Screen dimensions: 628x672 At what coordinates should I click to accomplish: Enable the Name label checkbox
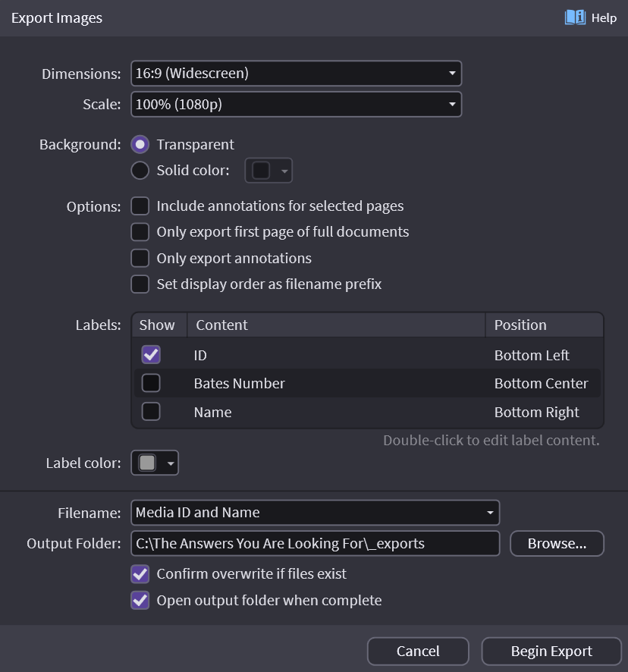pyautogui.click(x=151, y=412)
